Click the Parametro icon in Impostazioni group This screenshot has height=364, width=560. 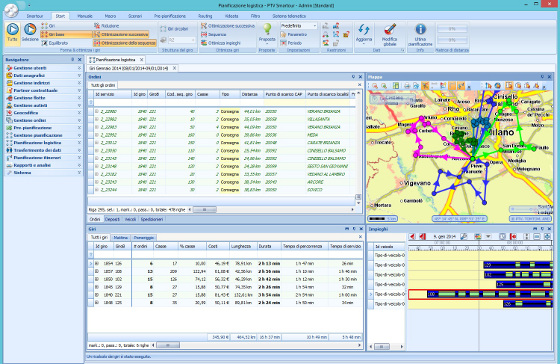pos(283,35)
